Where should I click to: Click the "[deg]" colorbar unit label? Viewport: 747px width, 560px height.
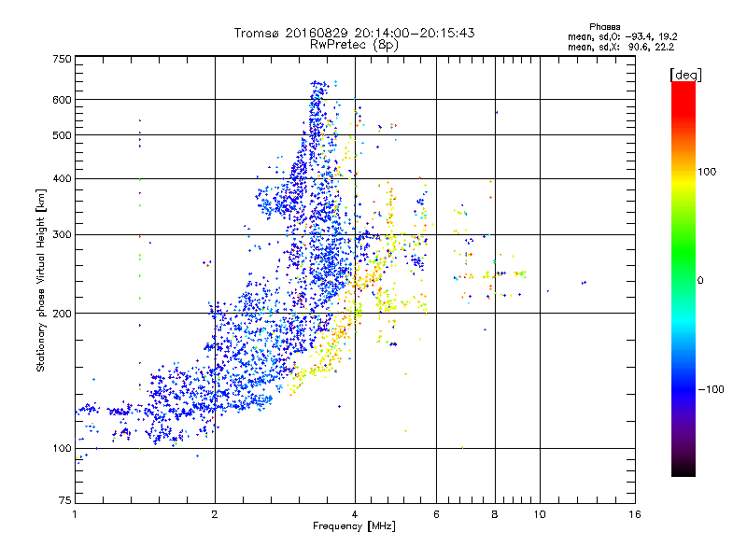(x=685, y=75)
